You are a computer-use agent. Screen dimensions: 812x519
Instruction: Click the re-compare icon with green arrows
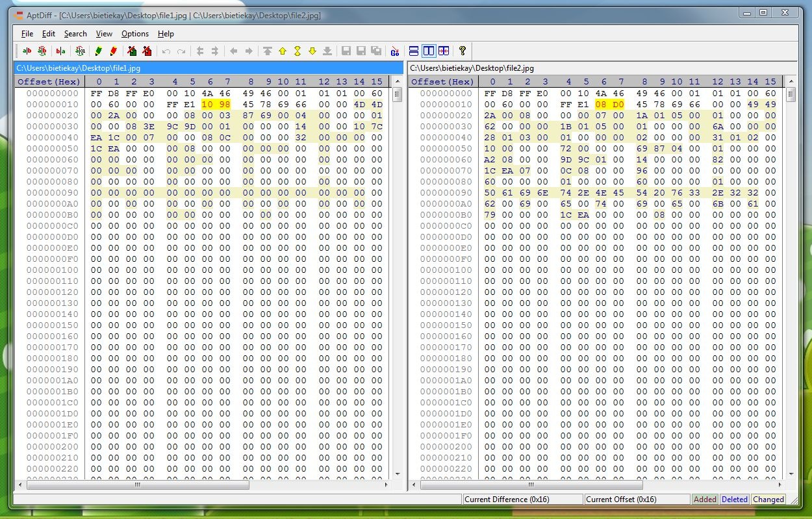(42, 51)
